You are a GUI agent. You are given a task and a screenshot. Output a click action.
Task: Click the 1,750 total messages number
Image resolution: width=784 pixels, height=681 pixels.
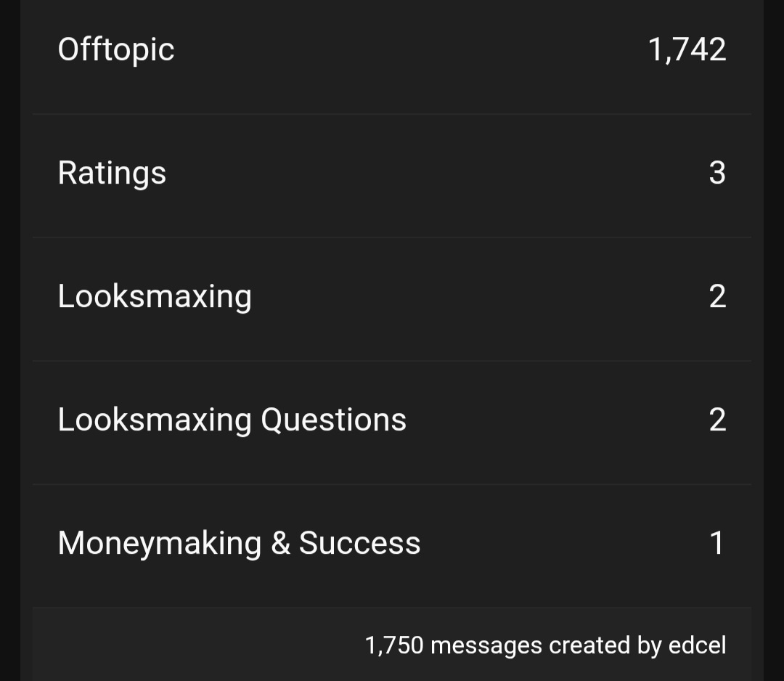pyautogui.click(x=393, y=645)
